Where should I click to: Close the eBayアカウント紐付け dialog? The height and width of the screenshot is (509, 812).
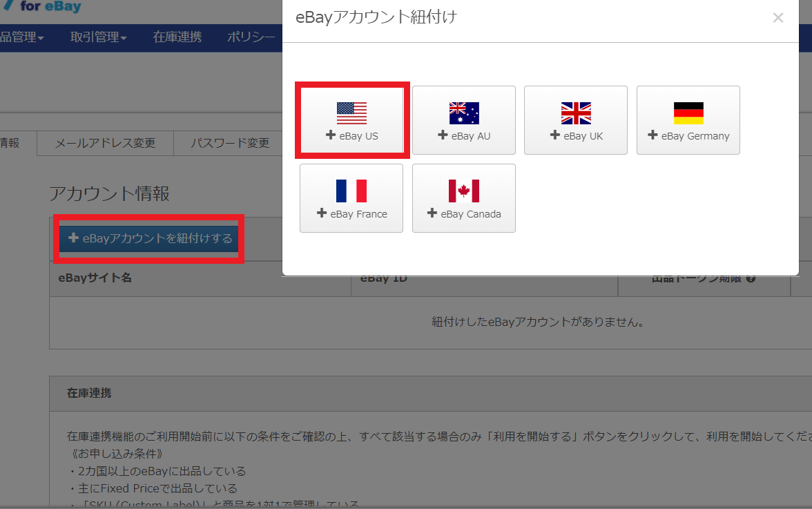pos(777,17)
